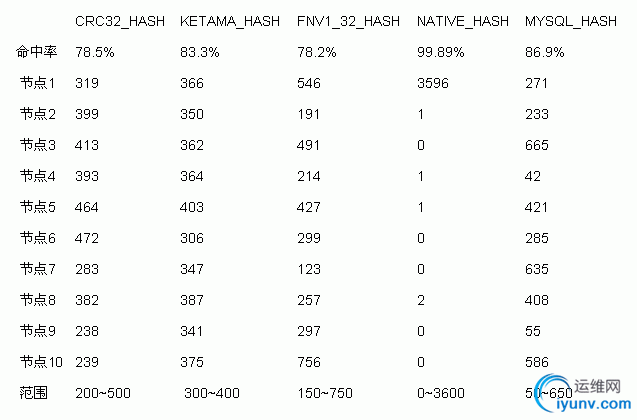Image resolution: width=637 pixels, height=420 pixels.
Task: Click the FNV1_32_HASH column header
Action: 348,21
